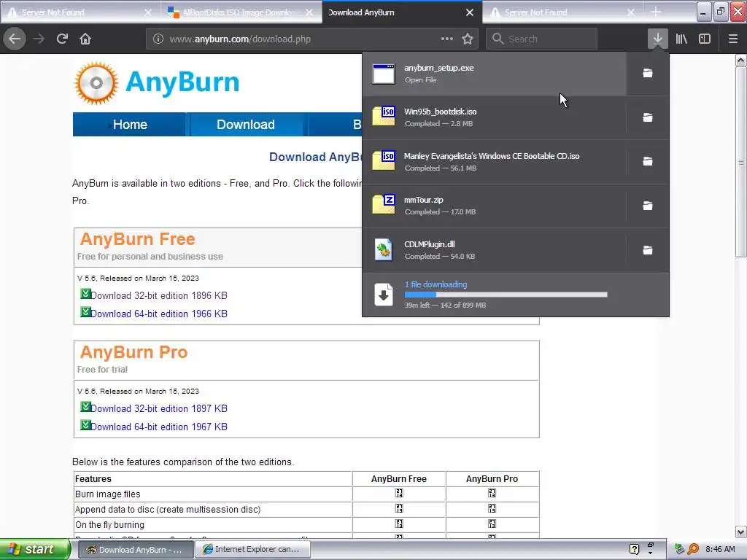Open Download in AnyBurn navigation bar
The width and height of the screenshot is (747, 560).
(x=246, y=124)
